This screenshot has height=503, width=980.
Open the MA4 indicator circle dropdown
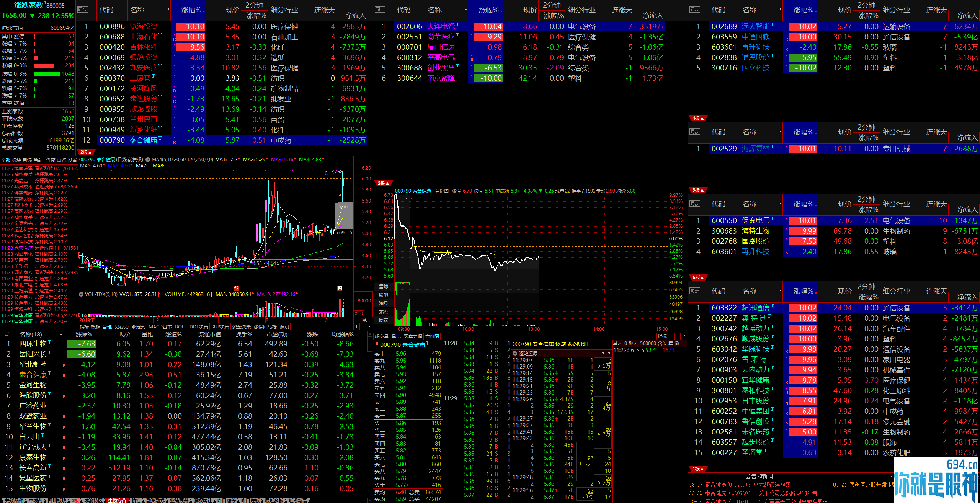148,160
